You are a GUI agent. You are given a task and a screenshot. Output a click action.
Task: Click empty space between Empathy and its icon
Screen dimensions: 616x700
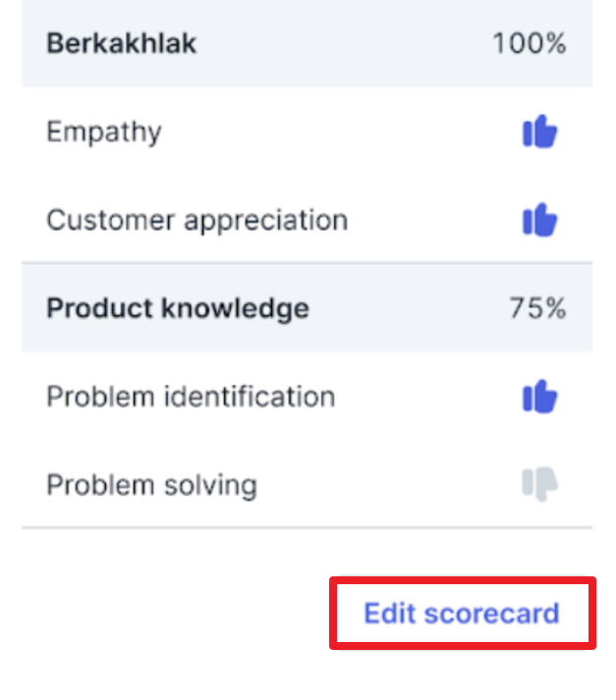(342, 132)
